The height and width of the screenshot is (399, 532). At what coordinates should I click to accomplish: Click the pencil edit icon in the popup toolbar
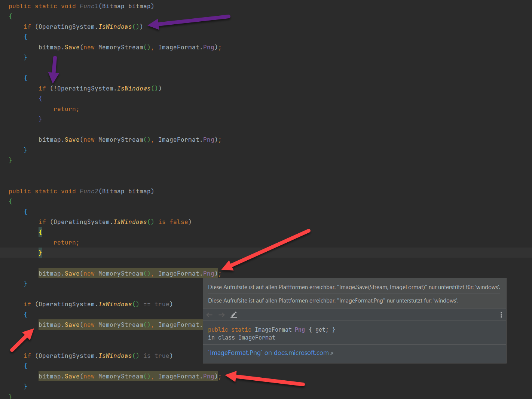pos(234,315)
